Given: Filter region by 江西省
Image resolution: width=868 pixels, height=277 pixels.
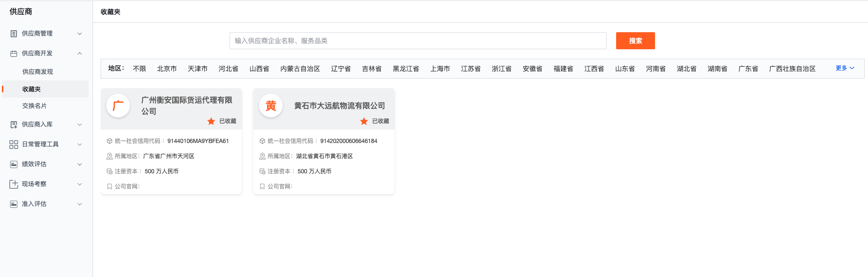Looking at the screenshot, I should [x=594, y=69].
